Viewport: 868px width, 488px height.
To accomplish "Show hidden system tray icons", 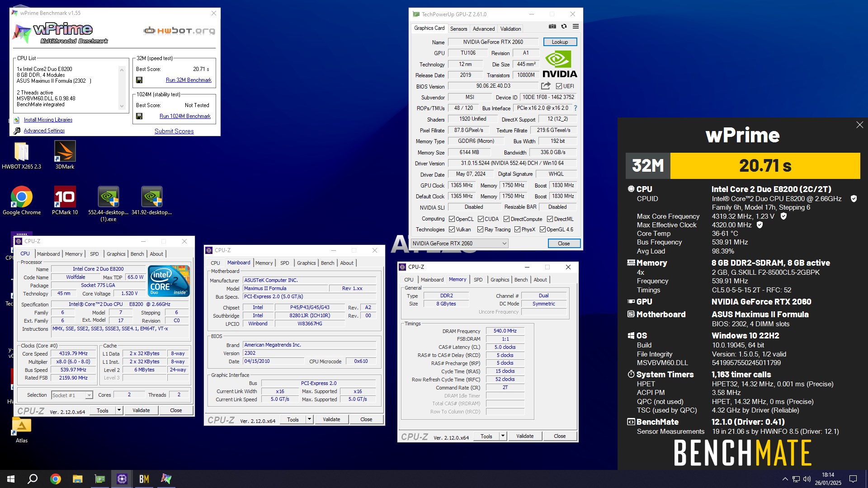I will click(785, 479).
